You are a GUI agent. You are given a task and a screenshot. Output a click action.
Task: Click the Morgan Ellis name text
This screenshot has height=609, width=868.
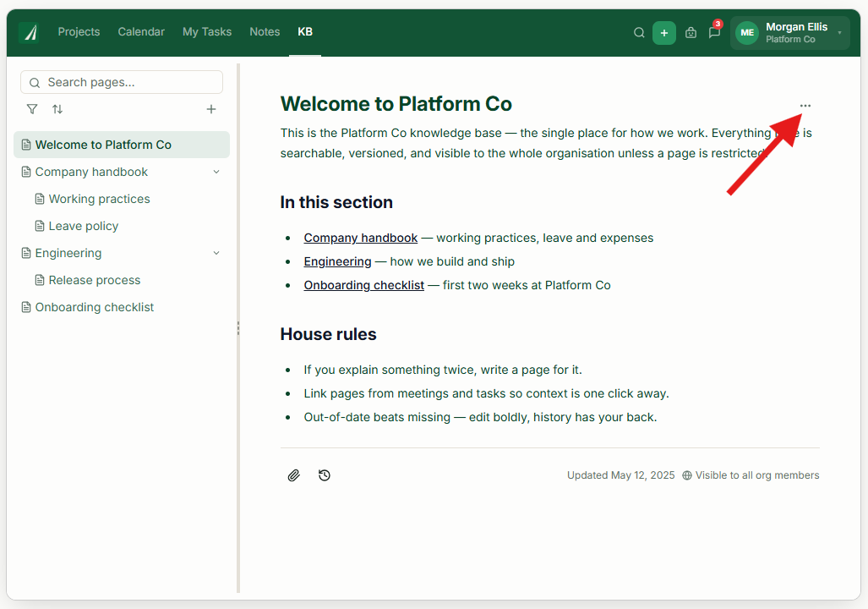click(x=797, y=26)
